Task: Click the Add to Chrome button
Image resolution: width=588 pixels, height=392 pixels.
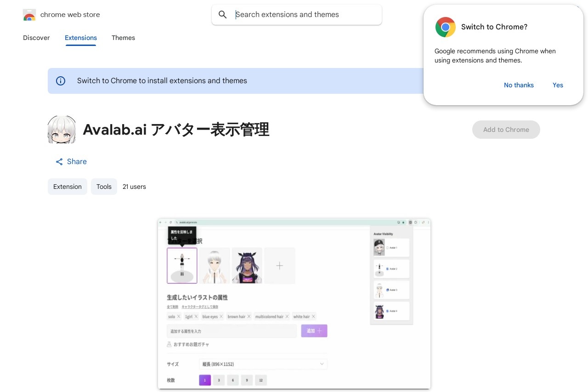Action: coord(506,130)
